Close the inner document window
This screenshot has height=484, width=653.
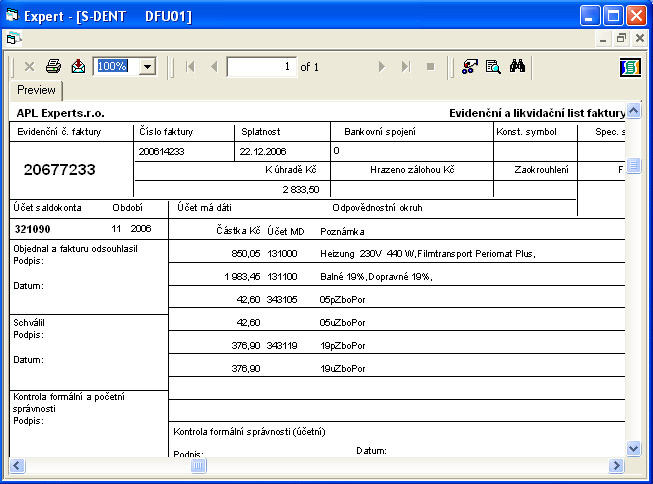(639, 38)
